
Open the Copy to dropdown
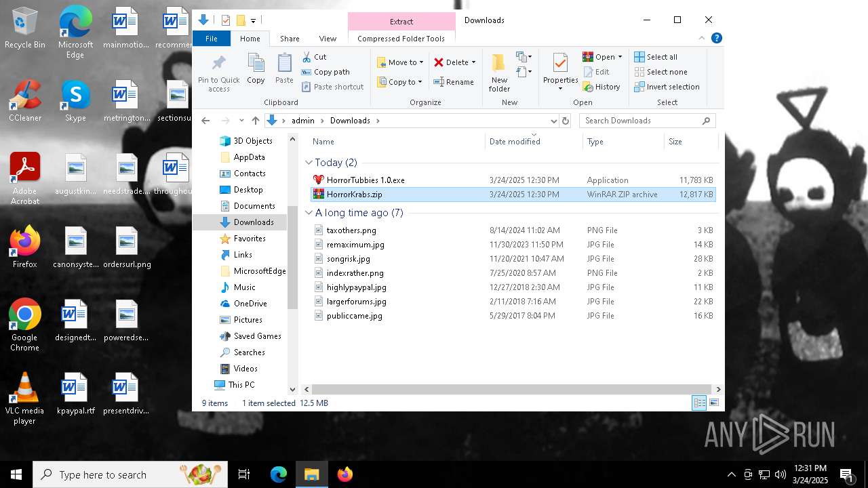(x=399, y=82)
